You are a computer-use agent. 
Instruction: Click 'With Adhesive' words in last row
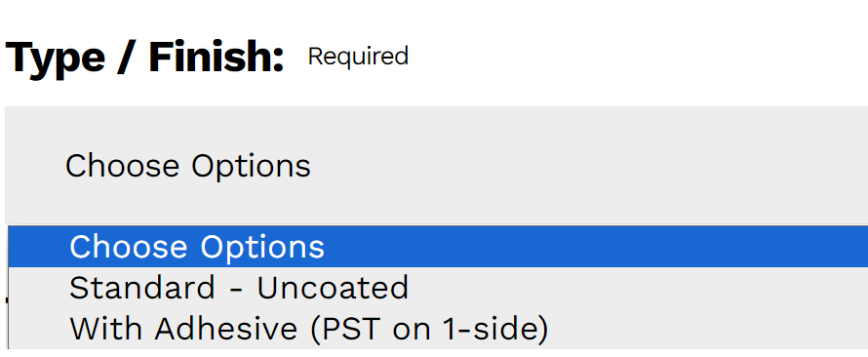[183, 329]
